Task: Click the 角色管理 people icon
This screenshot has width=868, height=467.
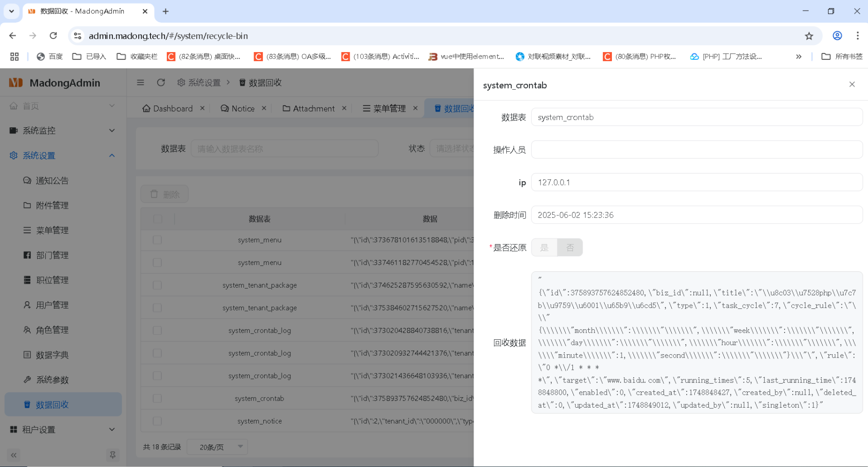Action: click(27, 330)
